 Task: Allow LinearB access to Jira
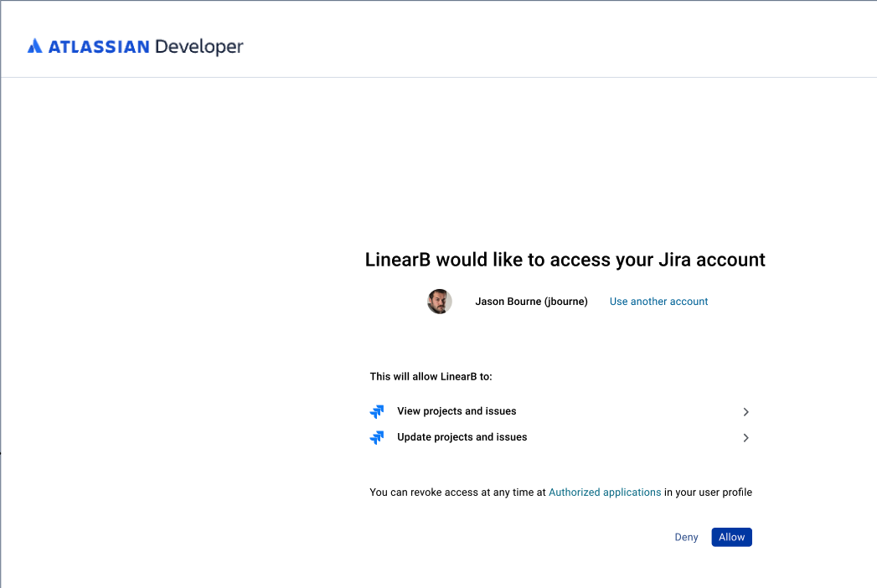(731, 537)
